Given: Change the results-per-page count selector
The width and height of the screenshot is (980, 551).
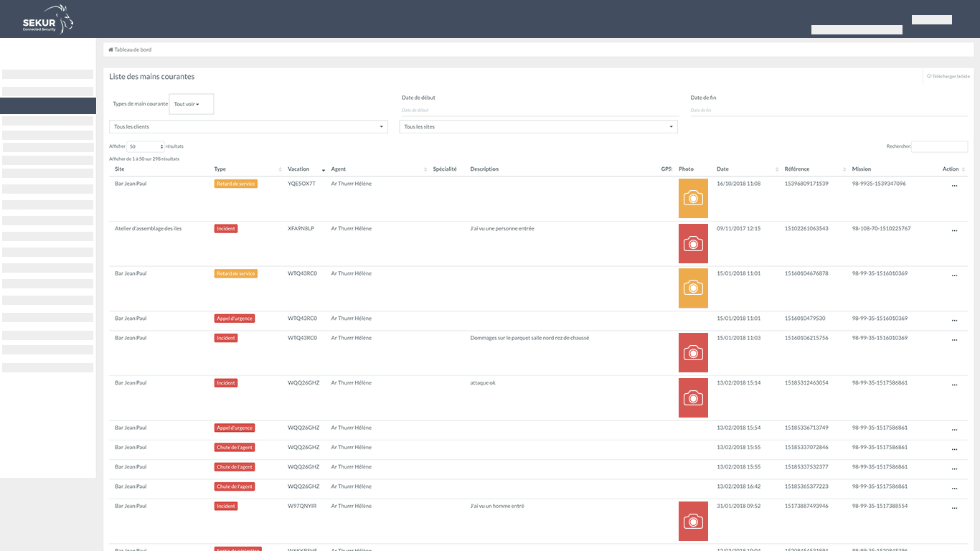Looking at the screenshot, I should tap(146, 146).
